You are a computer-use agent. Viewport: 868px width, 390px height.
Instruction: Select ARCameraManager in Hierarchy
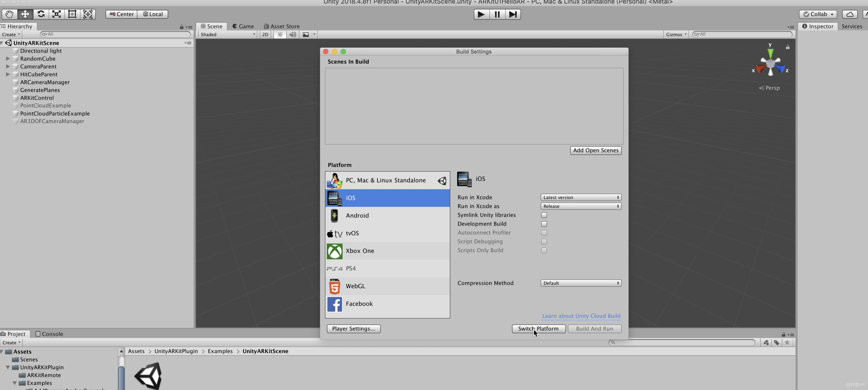coord(45,82)
